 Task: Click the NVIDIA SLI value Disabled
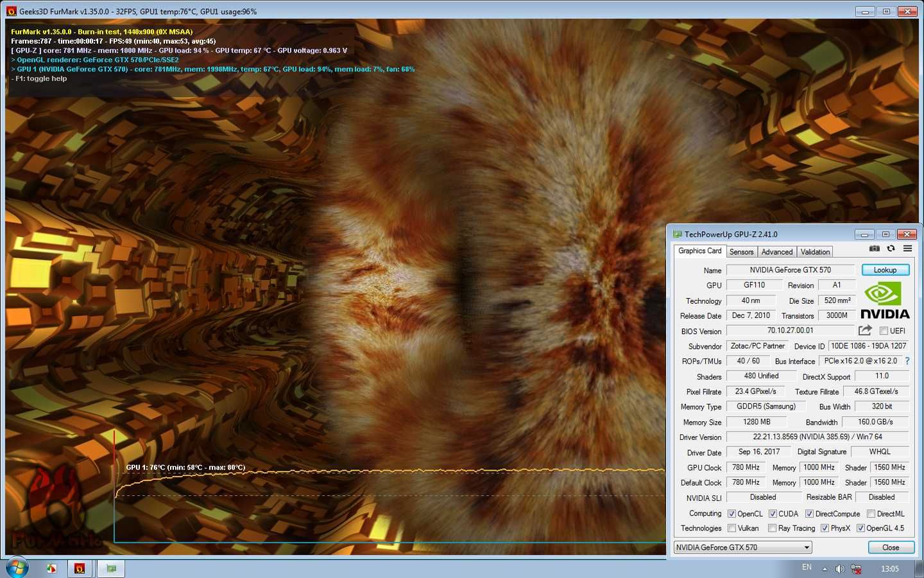763,498
